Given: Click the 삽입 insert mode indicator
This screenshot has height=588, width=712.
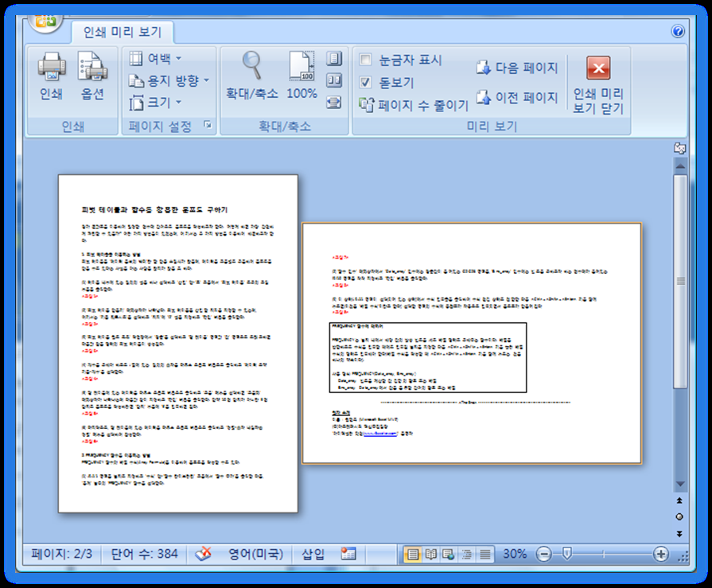Looking at the screenshot, I should click(x=313, y=554).
